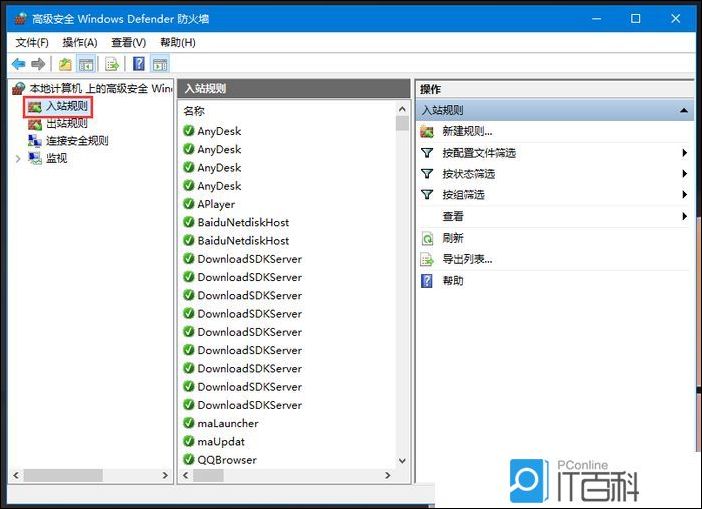
Task: Click tree pane horizontal scroll right arrow
Action: pyautogui.click(x=165, y=475)
